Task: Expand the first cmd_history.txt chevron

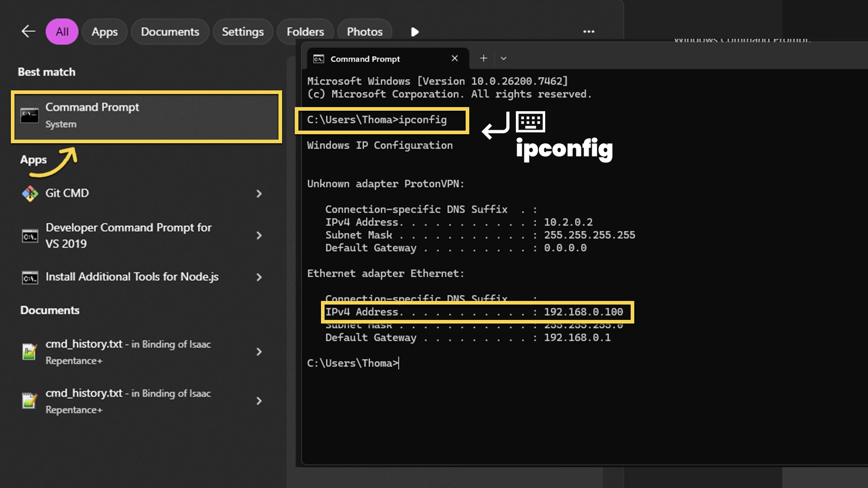Action: pos(259,352)
